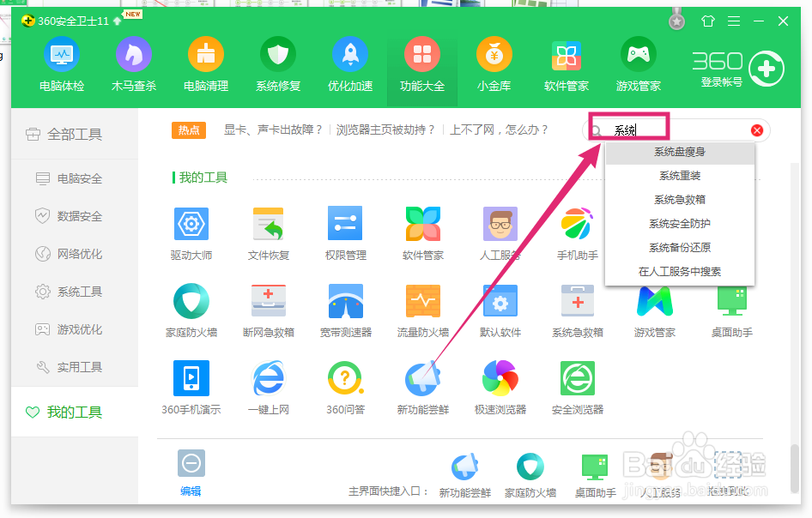The image size is (812, 518).
Task: Clear search with red X button
Action: [x=756, y=130]
